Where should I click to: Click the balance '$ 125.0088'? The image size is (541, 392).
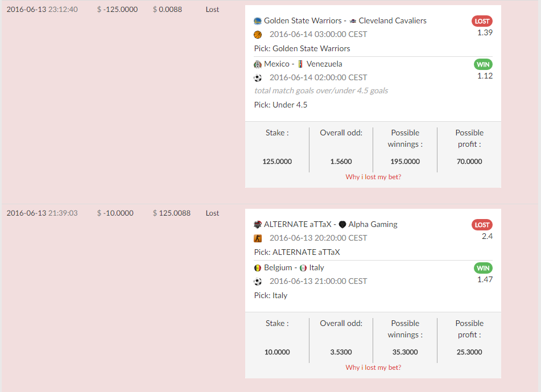point(171,213)
